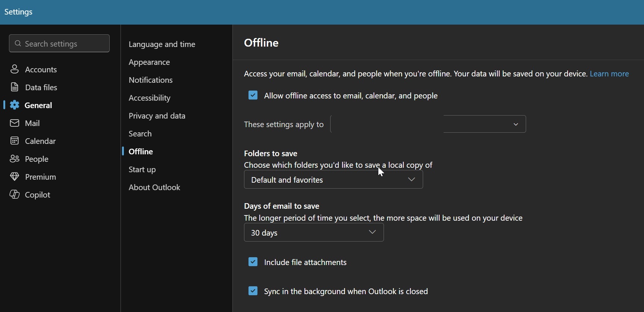Click the Data files document icon

pyautogui.click(x=15, y=87)
